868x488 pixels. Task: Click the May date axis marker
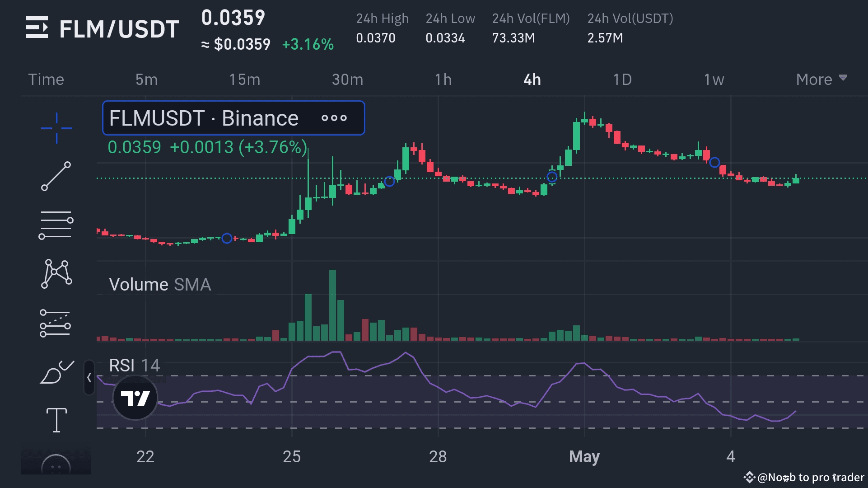[584, 456]
